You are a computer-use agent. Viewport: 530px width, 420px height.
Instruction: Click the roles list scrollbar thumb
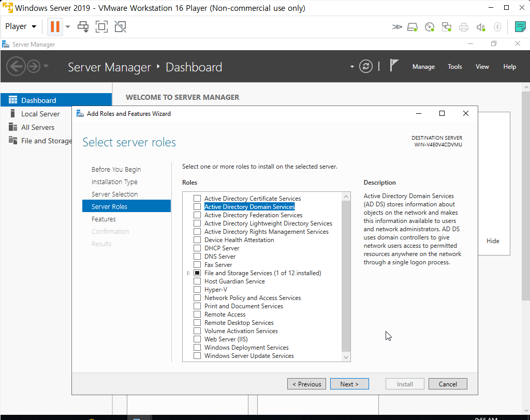(x=346, y=276)
